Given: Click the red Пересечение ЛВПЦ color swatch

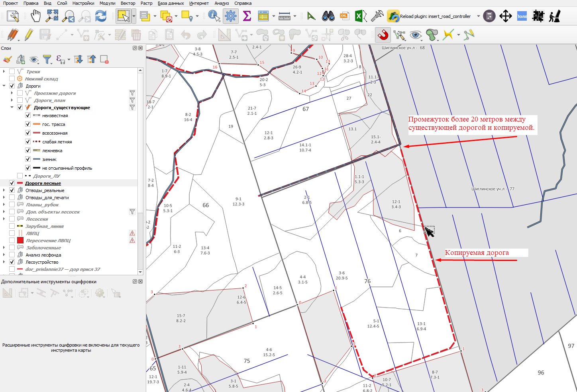Looking at the screenshot, I should [x=20, y=240].
